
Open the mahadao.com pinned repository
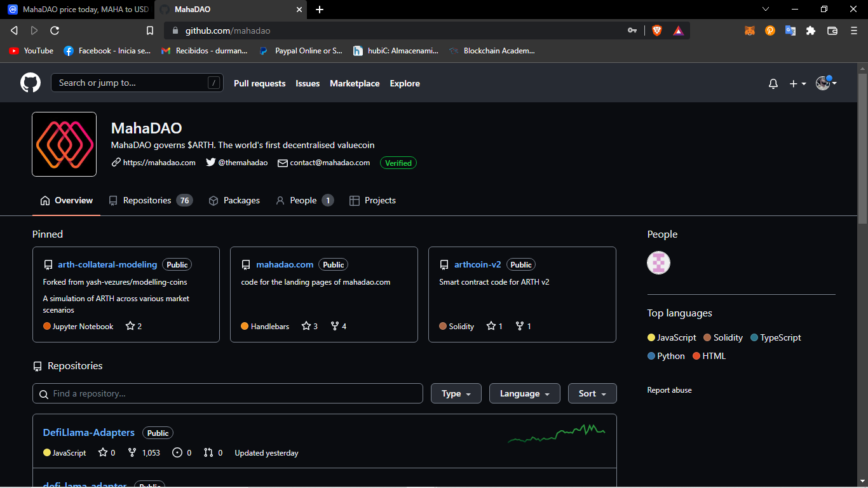click(285, 264)
